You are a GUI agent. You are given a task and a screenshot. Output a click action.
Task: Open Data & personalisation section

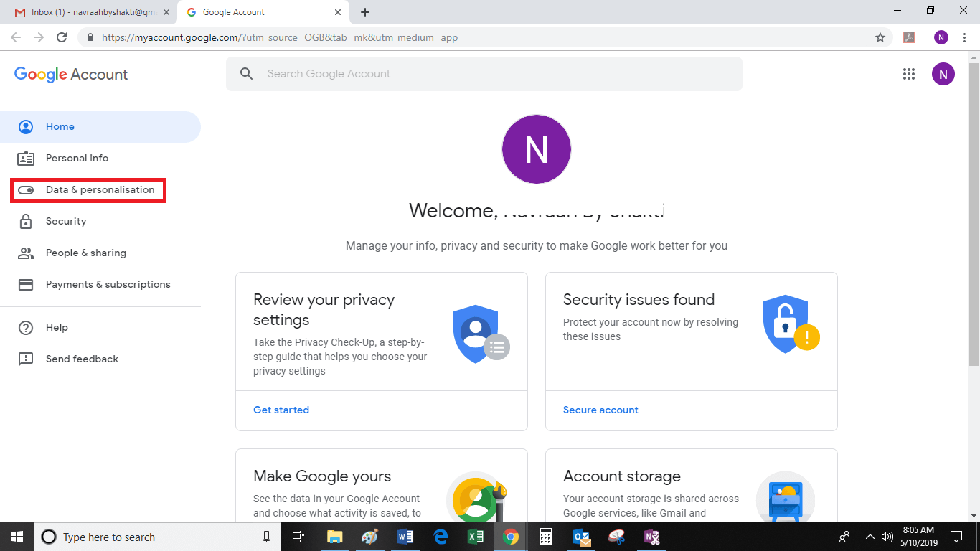click(88, 190)
